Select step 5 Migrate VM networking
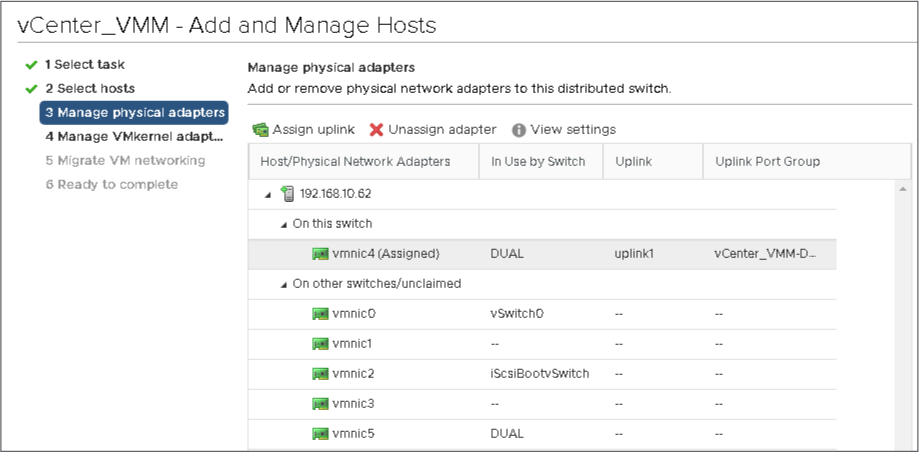Screen dimensions: 919x452 click(x=125, y=160)
